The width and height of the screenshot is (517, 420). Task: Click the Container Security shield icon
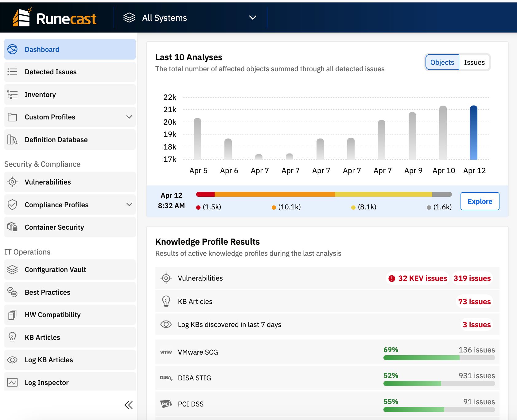12,227
